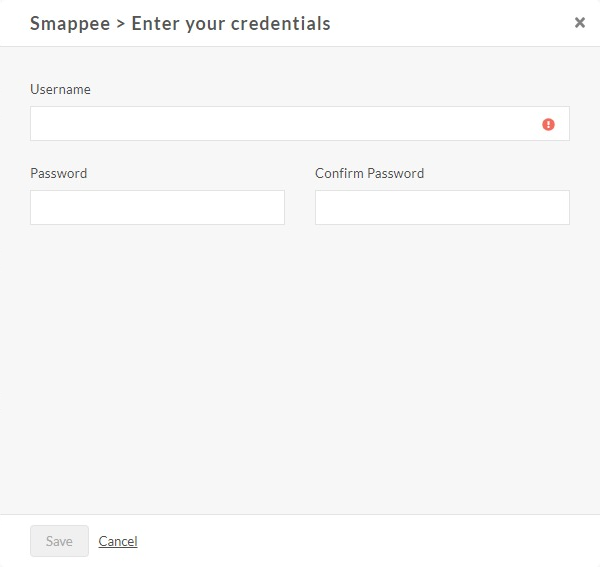Close the Smappee credentials dialog
This screenshot has height=567, width=600.
click(x=580, y=23)
